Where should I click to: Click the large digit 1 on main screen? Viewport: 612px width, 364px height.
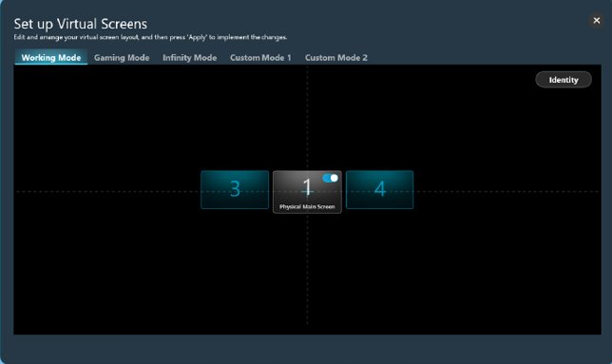coord(307,187)
